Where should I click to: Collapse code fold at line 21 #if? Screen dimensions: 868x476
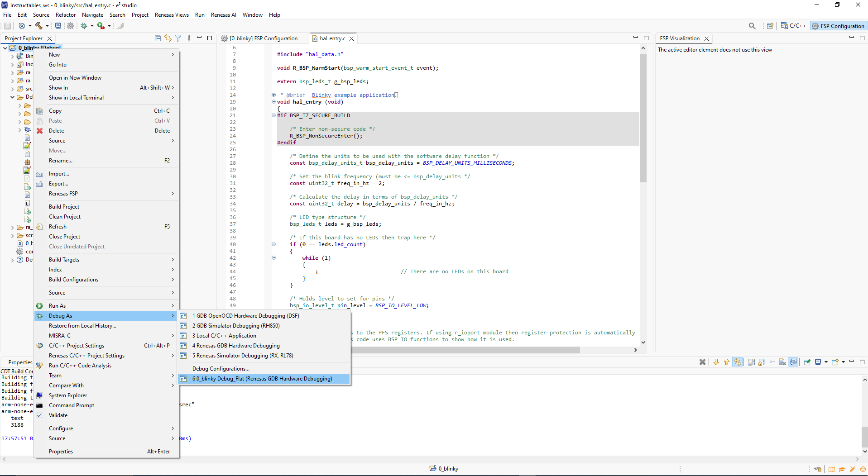[273, 115]
